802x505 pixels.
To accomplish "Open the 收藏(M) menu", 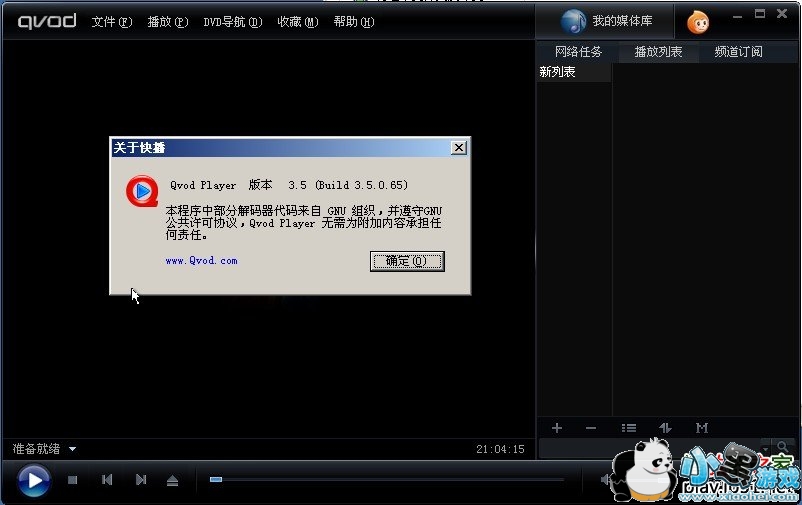I will [x=298, y=22].
